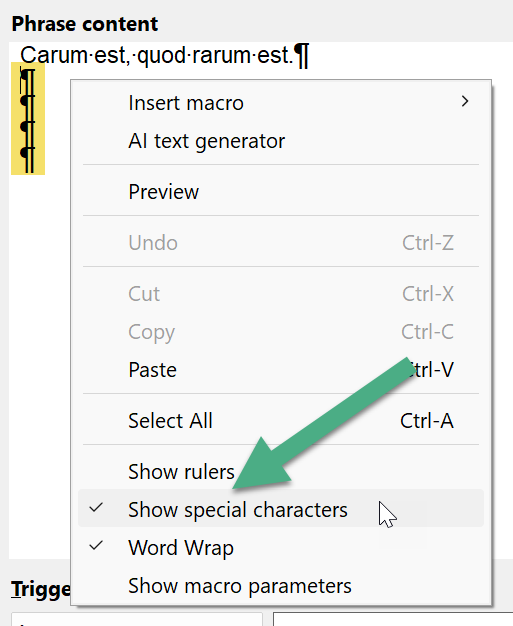Click the highlighted paragraph marks selection
513x626 pixels.
(28, 119)
